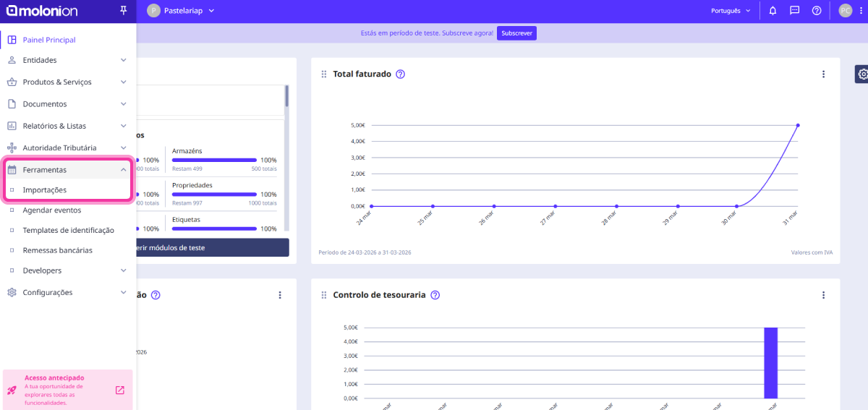Screen dimensions: 868x410
Task: Select Importações menu item
Action: pos(45,190)
